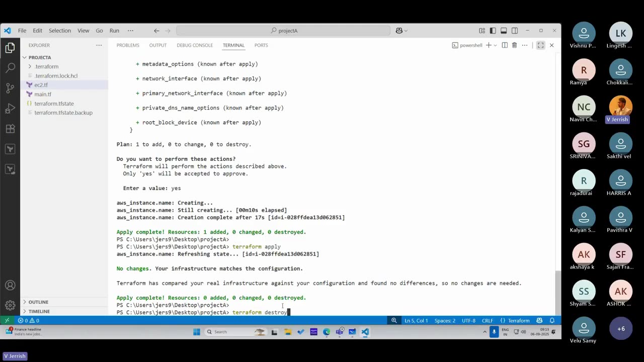Select the TERMINAL tab
The width and height of the screenshot is (644, 362).
(x=233, y=45)
